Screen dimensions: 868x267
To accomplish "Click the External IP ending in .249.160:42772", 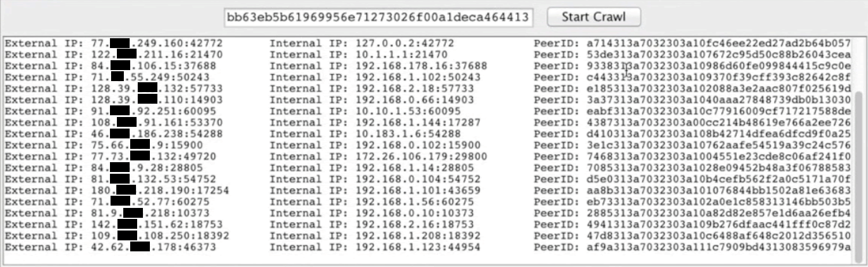I will [157, 43].
